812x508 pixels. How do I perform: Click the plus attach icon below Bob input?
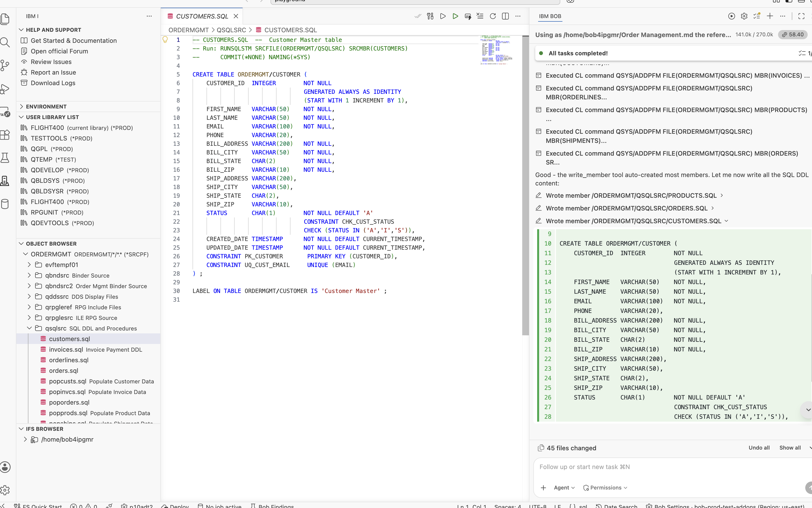[543, 488]
